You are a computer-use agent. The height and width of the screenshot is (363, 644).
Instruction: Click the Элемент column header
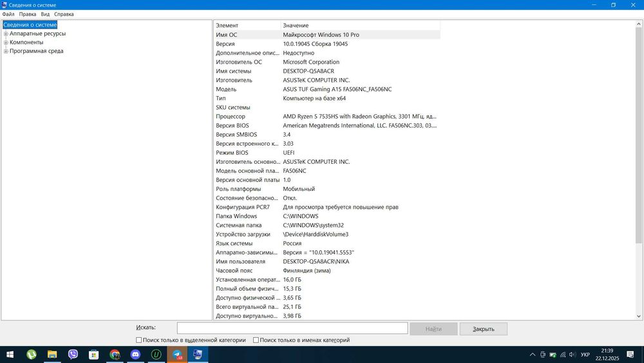point(247,26)
